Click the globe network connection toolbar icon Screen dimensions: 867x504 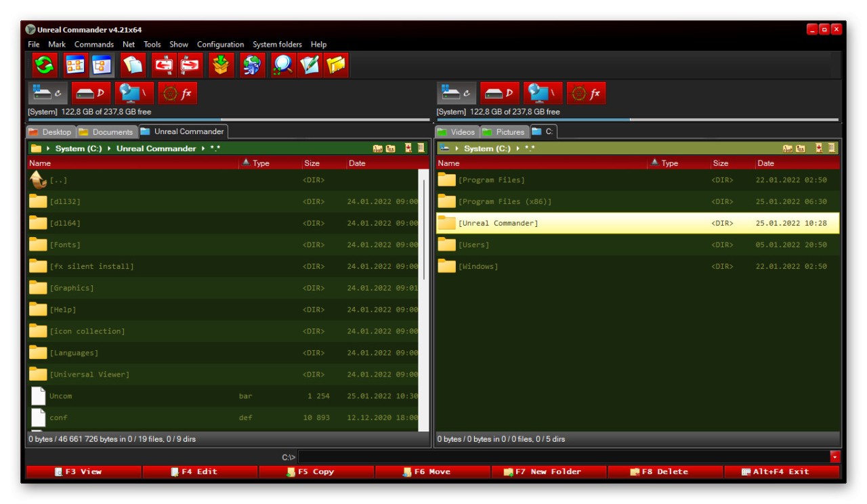[251, 65]
